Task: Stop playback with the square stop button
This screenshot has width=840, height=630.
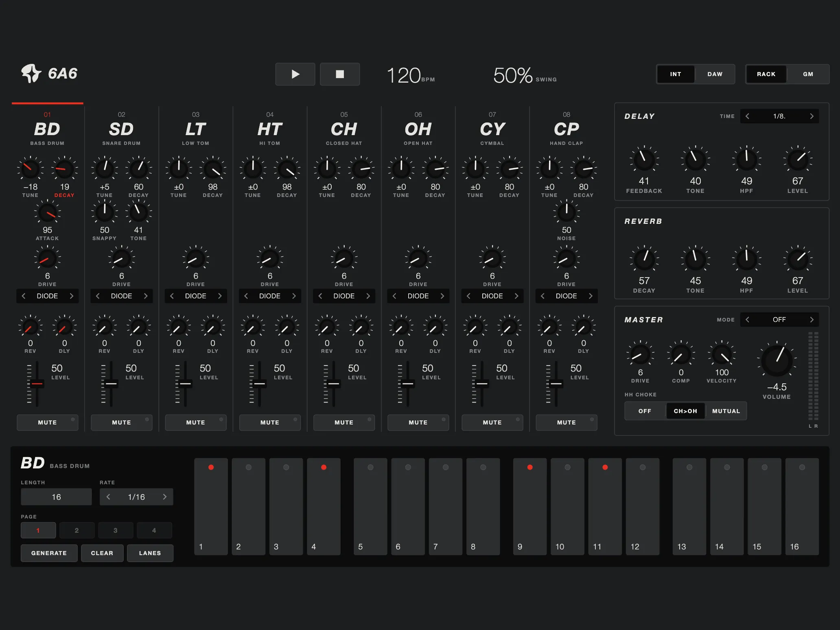Action: [339, 74]
